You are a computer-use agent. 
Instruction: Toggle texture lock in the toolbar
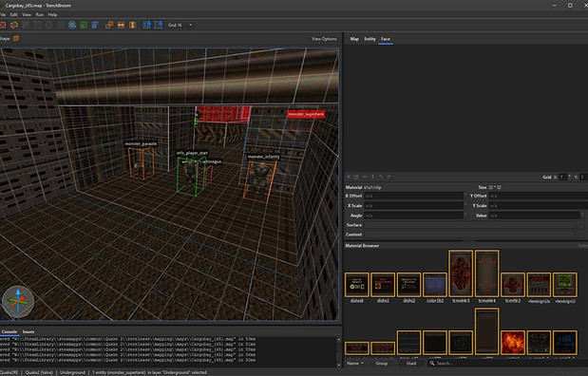click(x=146, y=25)
